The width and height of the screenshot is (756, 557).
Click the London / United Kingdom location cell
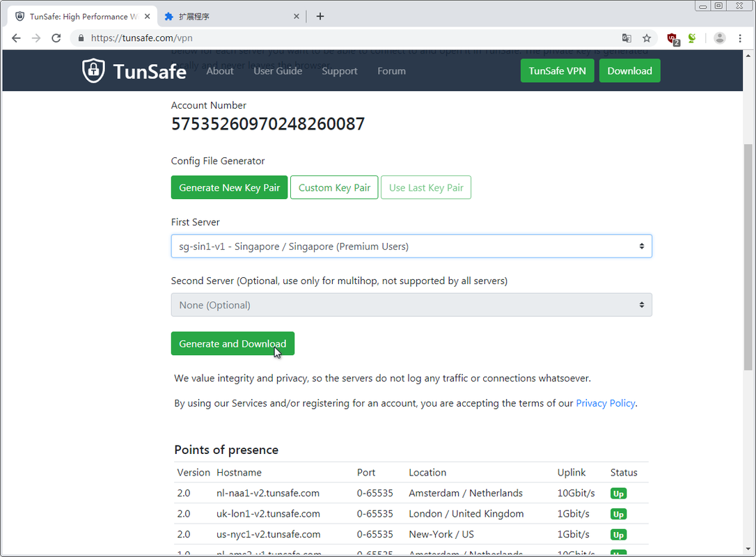pos(466,514)
